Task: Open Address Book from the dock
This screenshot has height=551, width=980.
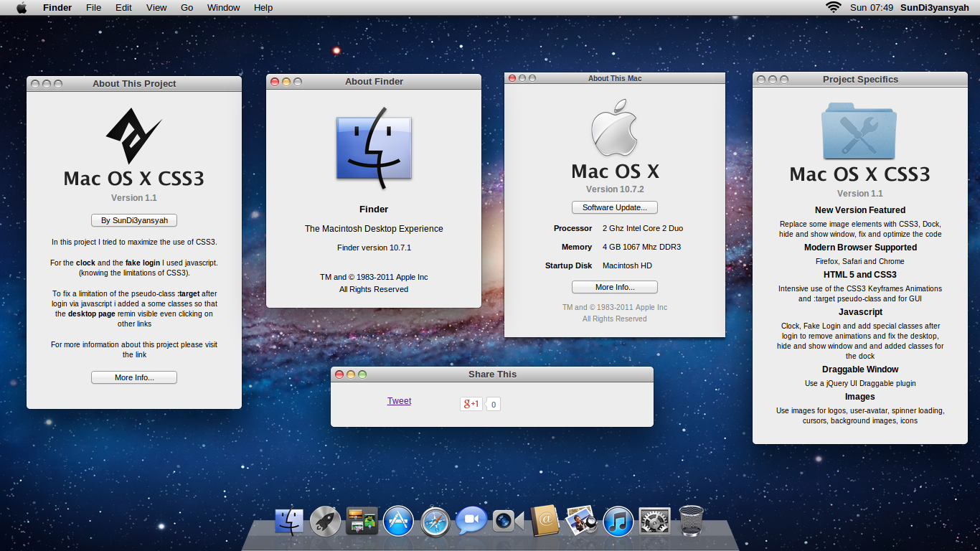Action: pos(545,521)
